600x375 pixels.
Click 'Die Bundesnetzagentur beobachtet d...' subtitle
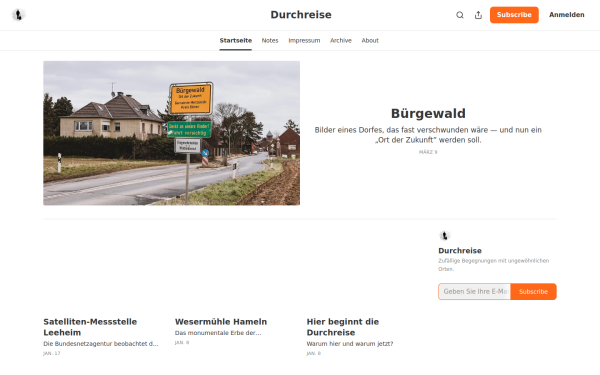(101, 344)
